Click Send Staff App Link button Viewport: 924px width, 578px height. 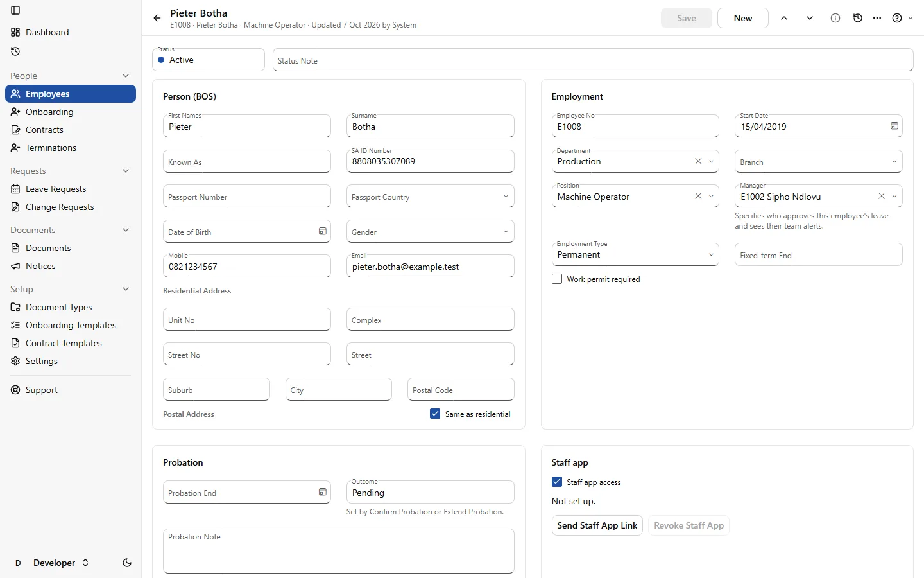pyautogui.click(x=597, y=525)
